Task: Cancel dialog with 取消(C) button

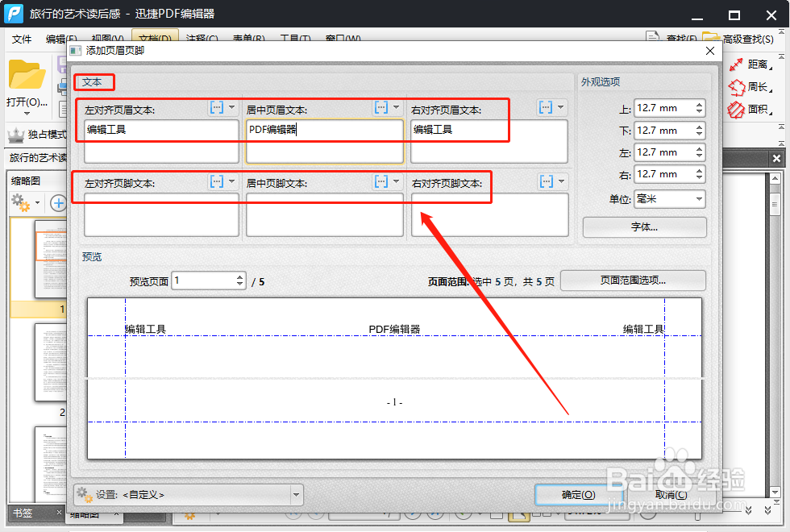Action: (671, 495)
